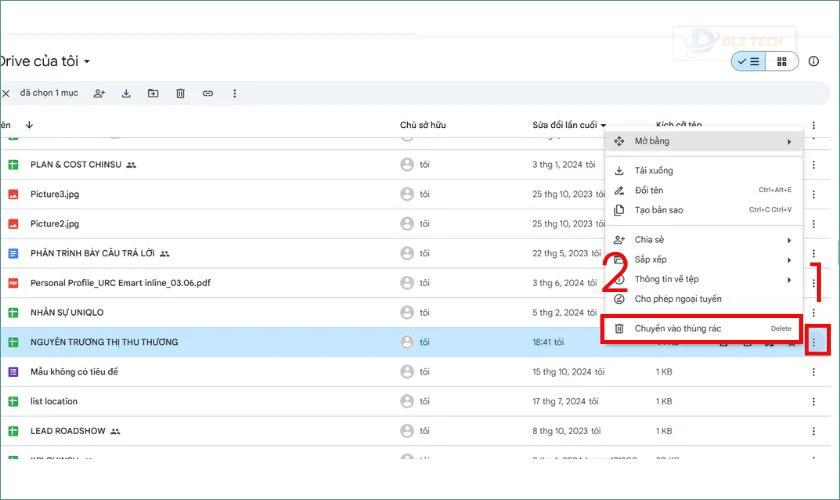Screen dimensions: 840x500
Task: Select PHẦN TRÌNH BÀY CÂU TRẢ LỜI document
Action: click(x=92, y=253)
